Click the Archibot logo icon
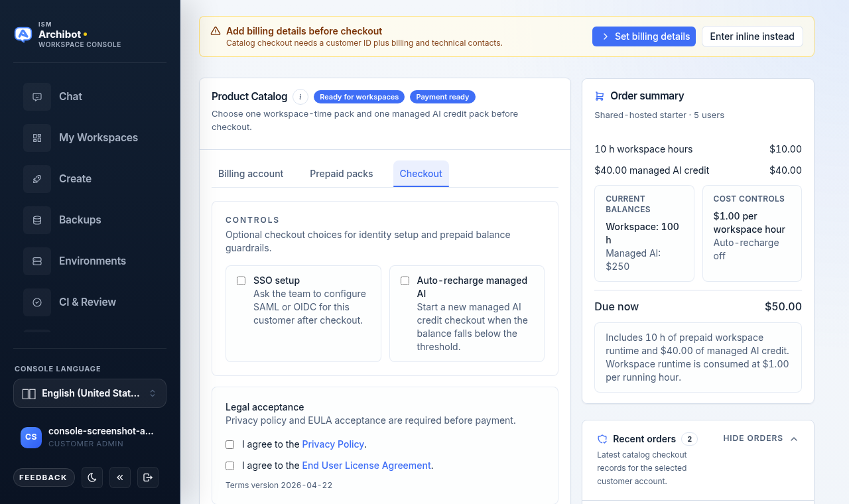 [x=23, y=34]
